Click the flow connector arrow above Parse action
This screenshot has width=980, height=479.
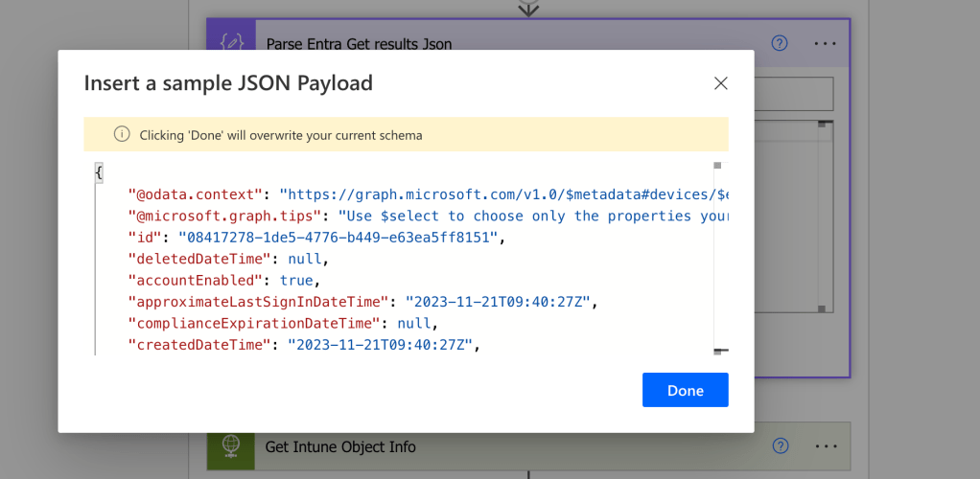tap(527, 8)
